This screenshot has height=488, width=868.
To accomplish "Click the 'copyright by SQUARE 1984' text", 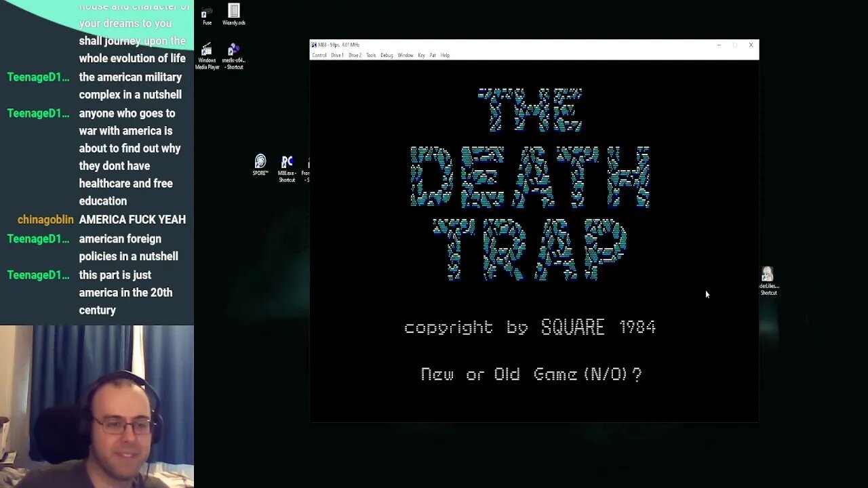I will (x=530, y=327).
